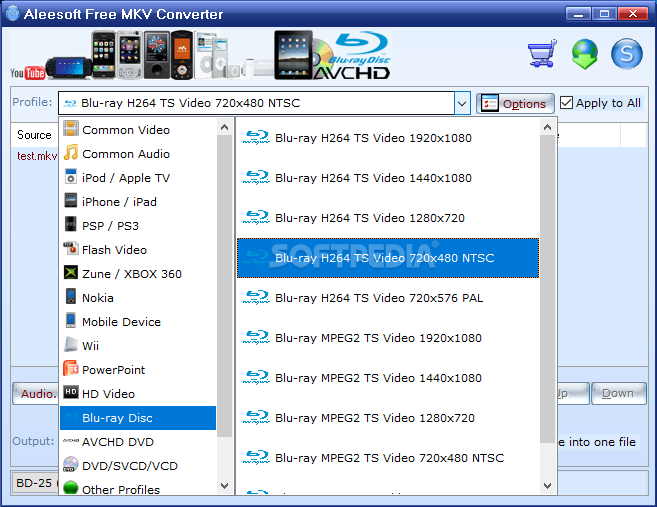
Task: Click the iPod / Apple TV icon
Action: pos(71,176)
